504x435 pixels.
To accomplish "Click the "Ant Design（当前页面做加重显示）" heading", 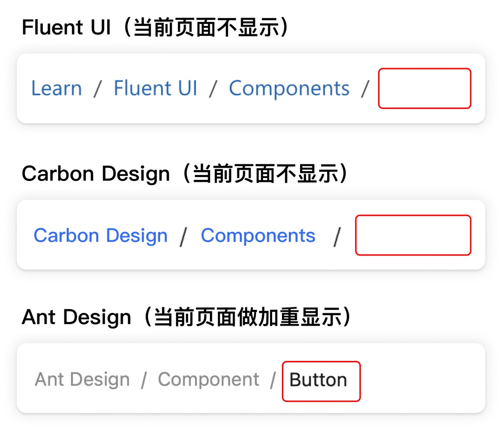I will (x=187, y=317).
